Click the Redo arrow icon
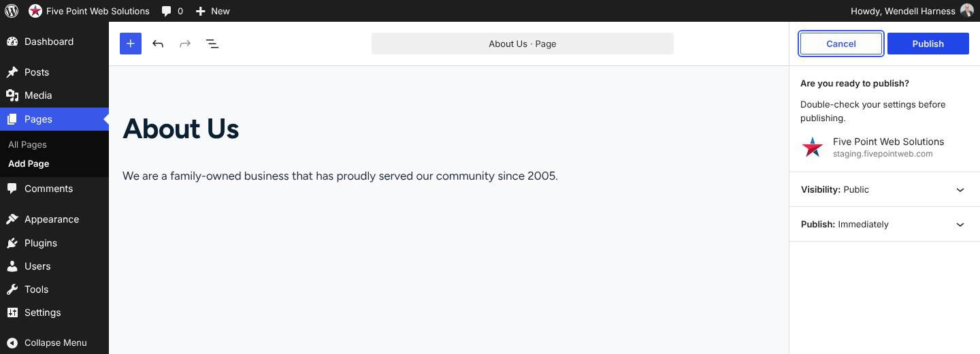The width and height of the screenshot is (980, 354). coord(185,44)
